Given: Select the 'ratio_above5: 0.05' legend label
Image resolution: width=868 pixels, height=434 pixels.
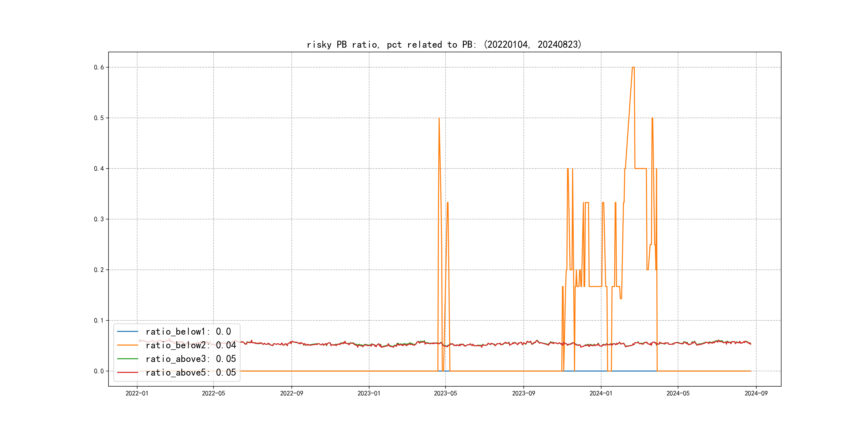Looking at the screenshot, I should [x=191, y=372].
